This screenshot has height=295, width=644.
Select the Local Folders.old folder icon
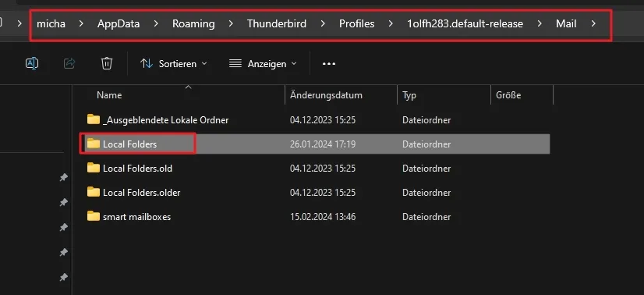(x=94, y=168)
